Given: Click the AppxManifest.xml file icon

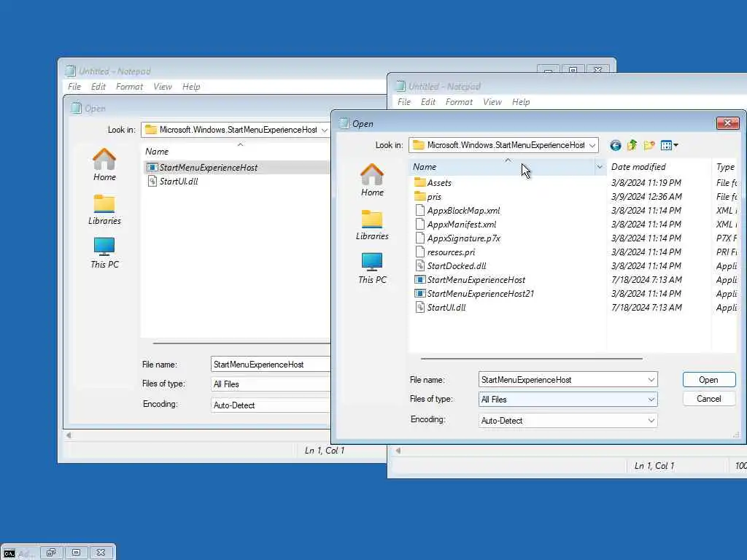Looking at the screenshot, I should (x=419, y=224).
